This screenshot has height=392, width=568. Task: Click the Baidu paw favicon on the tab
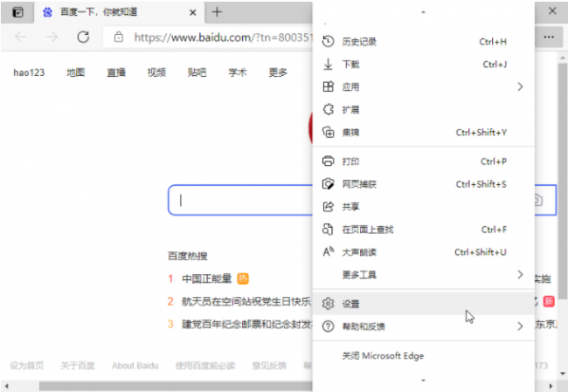[47, 12]
